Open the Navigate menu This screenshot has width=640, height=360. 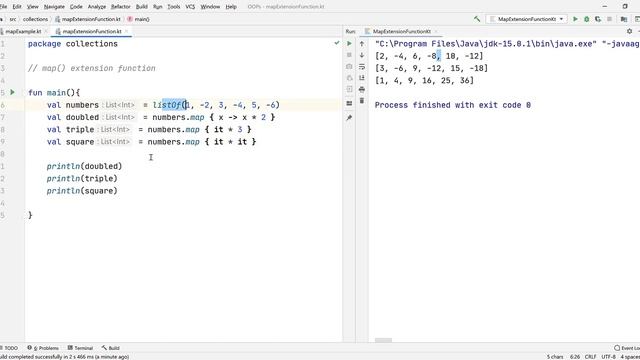click(x=54, y=7)
